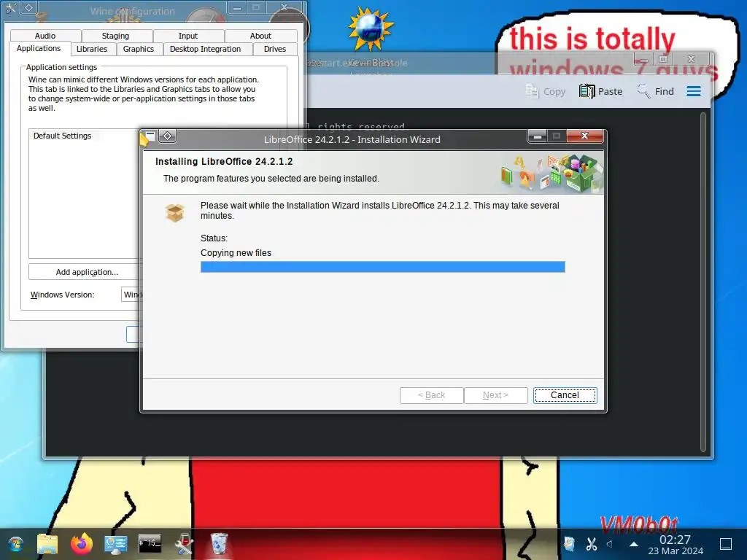
Task: Switch to Wine configuration taskbar icon
Action: pyautogui.click(x=185, y=544)
